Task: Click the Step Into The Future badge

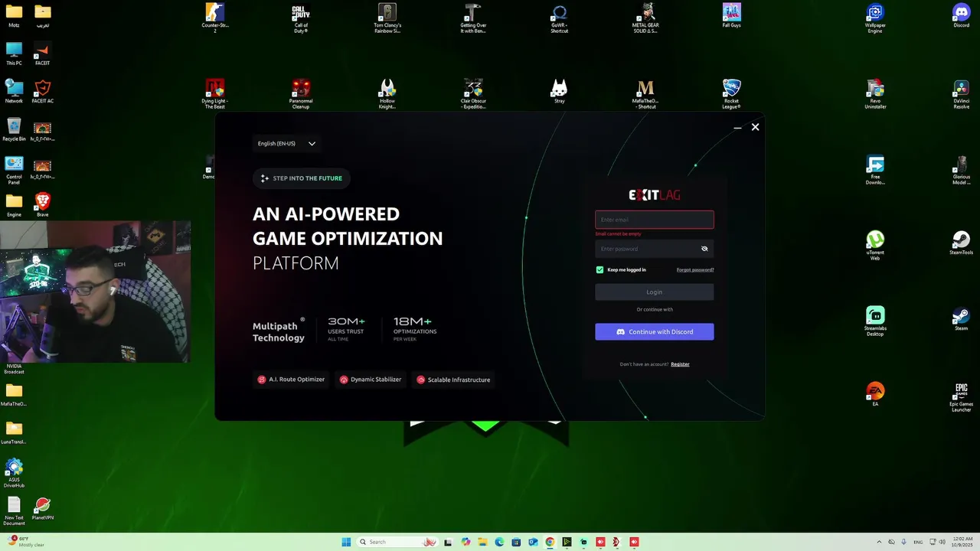Action: tap(302, 178)
